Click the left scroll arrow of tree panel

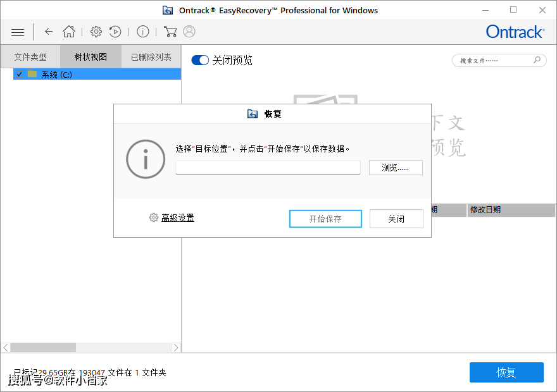[6, 348]
